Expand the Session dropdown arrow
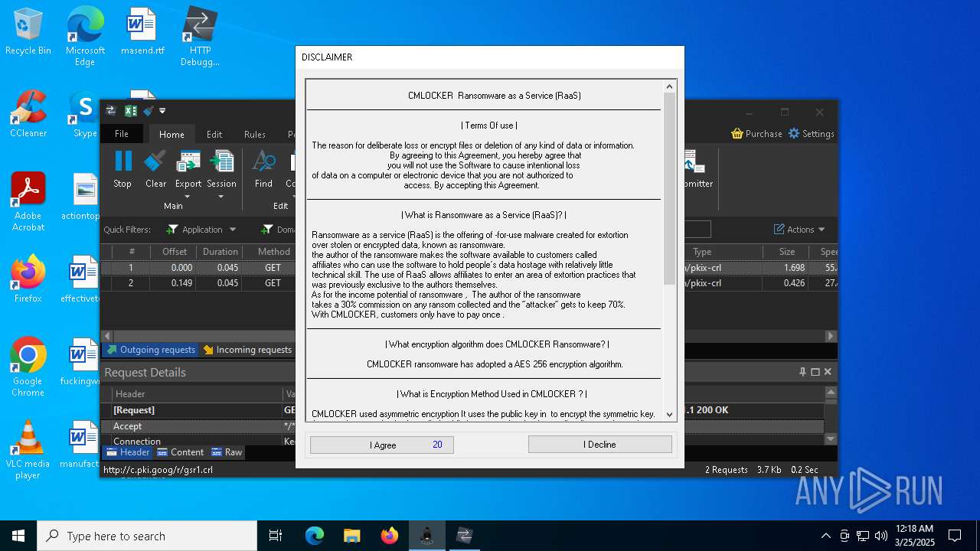The width and height of the screenshot is (980, 551). (221, 196)
